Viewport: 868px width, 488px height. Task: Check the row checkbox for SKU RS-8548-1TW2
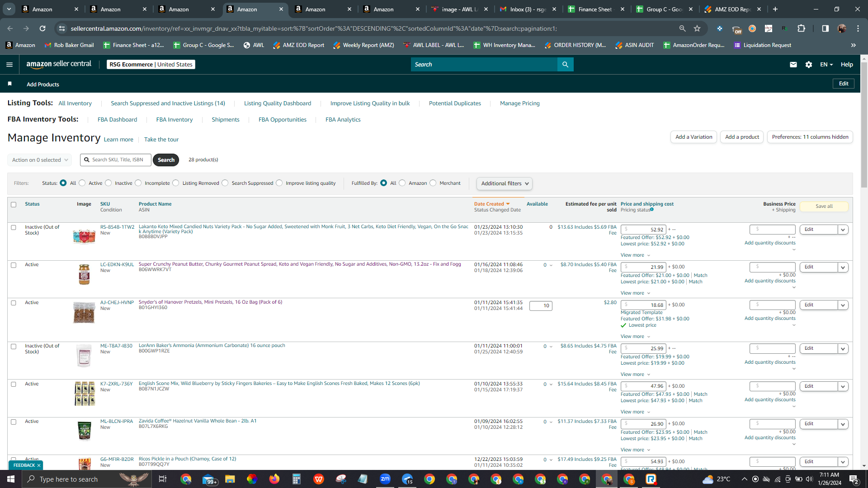[x=14, y=228]
